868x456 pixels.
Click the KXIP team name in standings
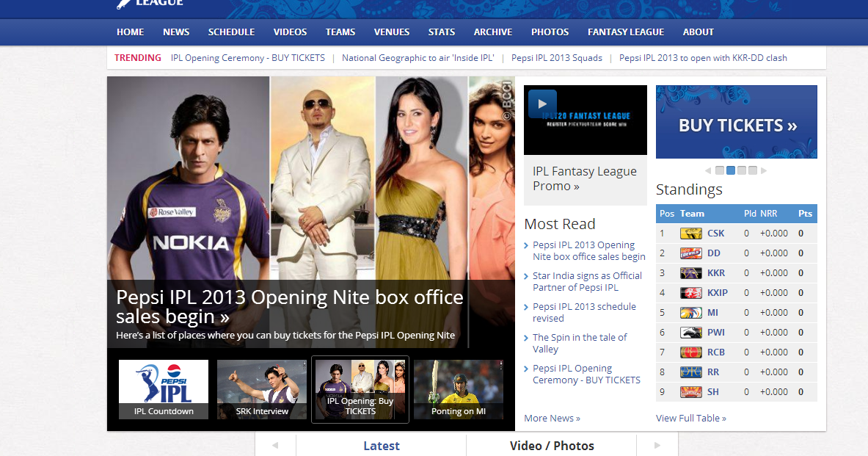point(718,292)
